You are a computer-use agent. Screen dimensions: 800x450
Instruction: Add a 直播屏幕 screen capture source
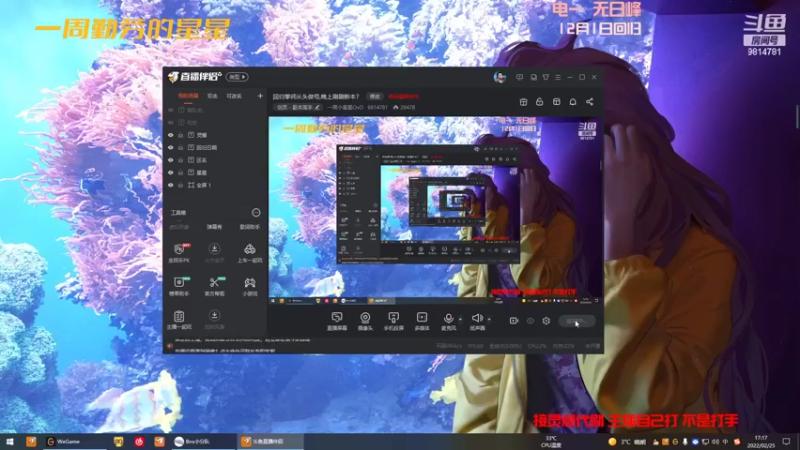[x=337, y=321]
